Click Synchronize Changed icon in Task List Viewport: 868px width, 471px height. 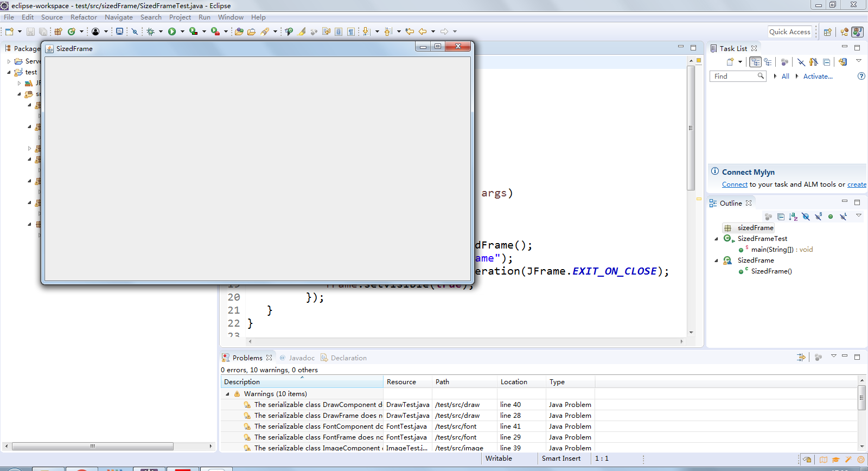pos(843,62)
